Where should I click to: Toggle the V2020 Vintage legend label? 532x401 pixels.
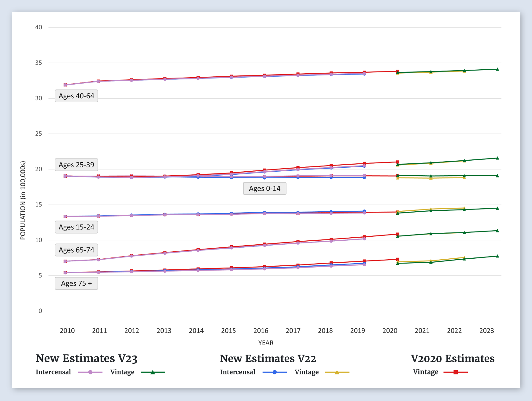tap(425, 372)
